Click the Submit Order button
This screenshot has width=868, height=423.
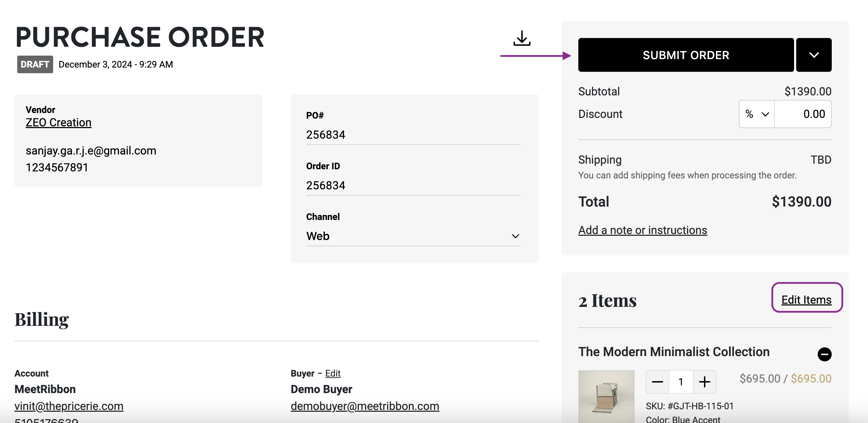pyautogui.click(x=686, y=55)
